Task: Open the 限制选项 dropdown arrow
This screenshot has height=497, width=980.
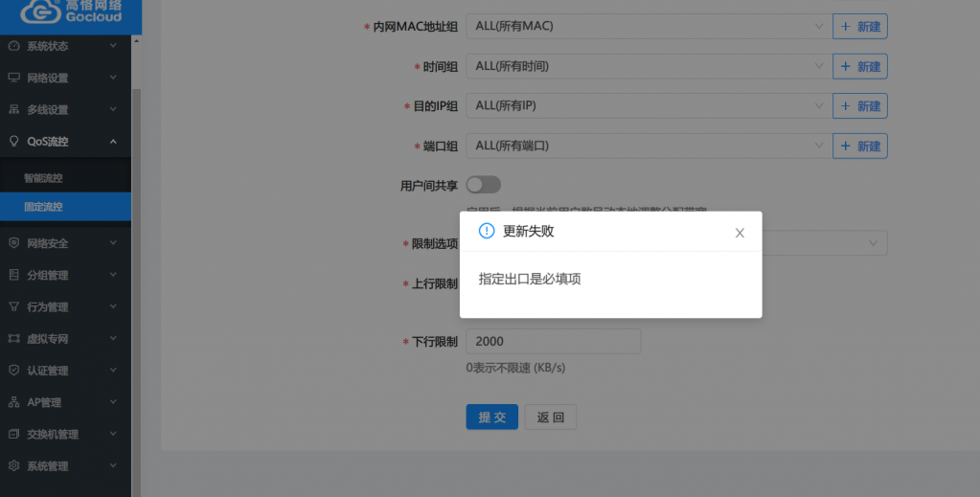Action: tap(873, 243)
